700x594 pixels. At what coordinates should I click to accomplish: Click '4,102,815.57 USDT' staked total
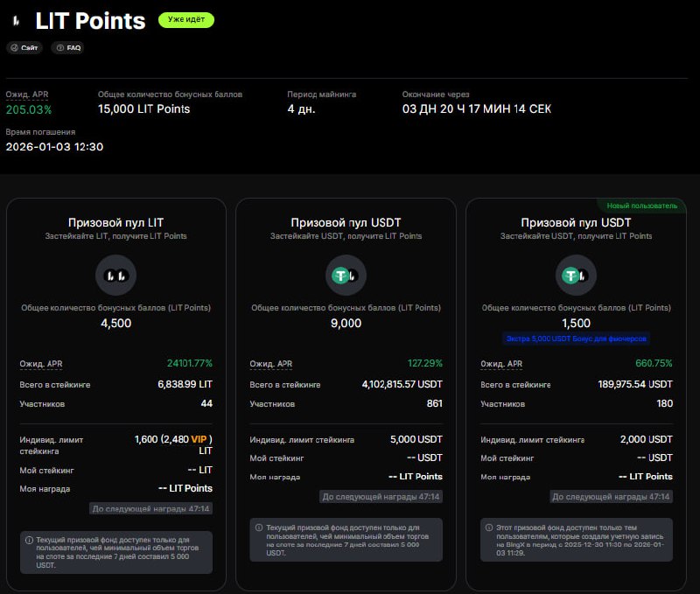pyautogui.click(x=402, y=384)
